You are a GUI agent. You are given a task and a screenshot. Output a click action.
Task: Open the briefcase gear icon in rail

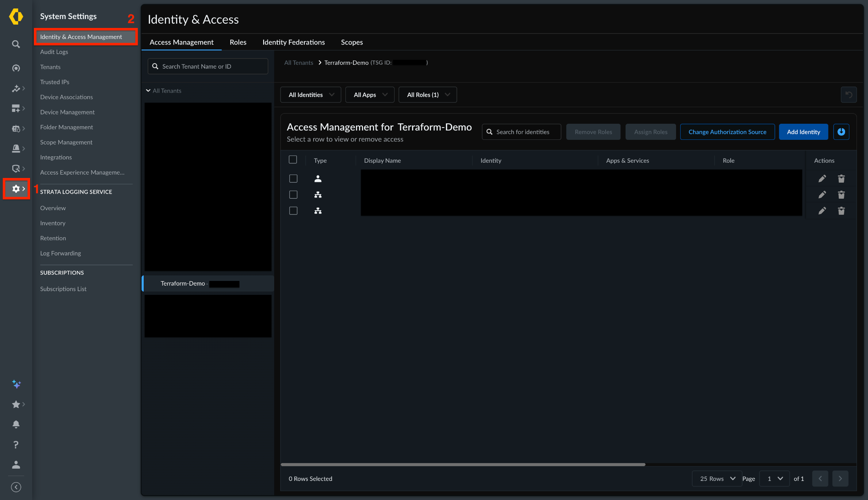point(16,128)
